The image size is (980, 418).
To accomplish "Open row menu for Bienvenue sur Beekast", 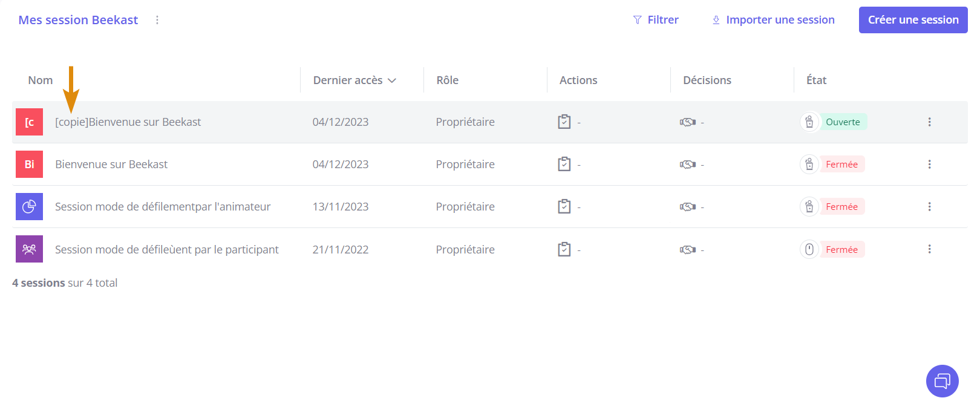I will click(x=929, y=165).
